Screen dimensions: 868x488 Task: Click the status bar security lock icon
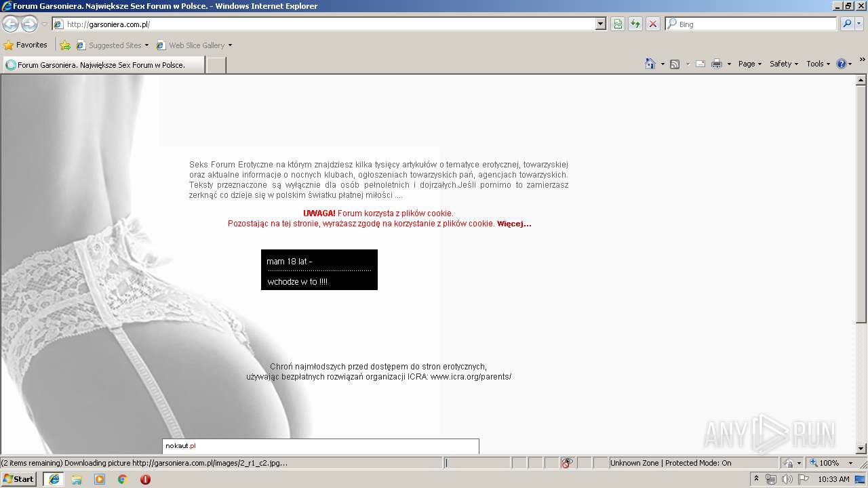(x=789, y=463)
